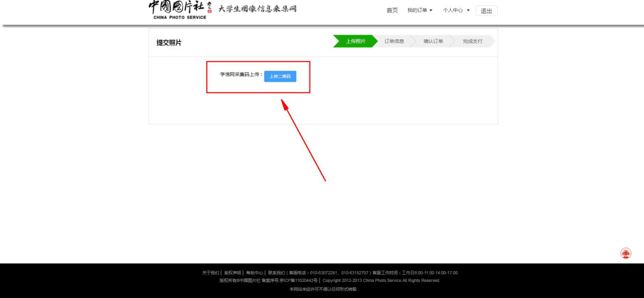
Task: Select the 确认订单 step tab
Action: 434,42
